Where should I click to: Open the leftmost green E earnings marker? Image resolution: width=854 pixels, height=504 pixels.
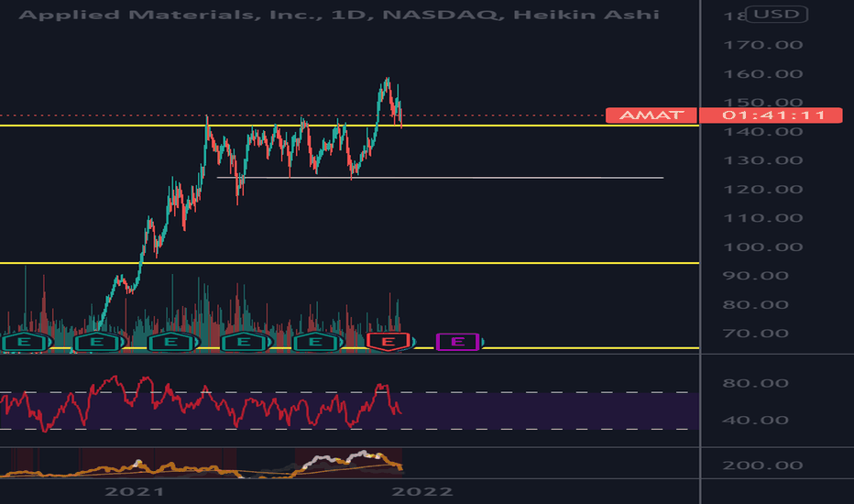tap(24, 342)
